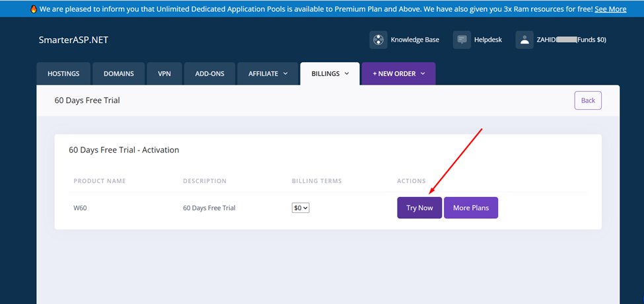The height and width of the screenshot is (304, 644).
Task: Click the user profile avatar icon
Action: pyautogui.click(x=524, y=40)
